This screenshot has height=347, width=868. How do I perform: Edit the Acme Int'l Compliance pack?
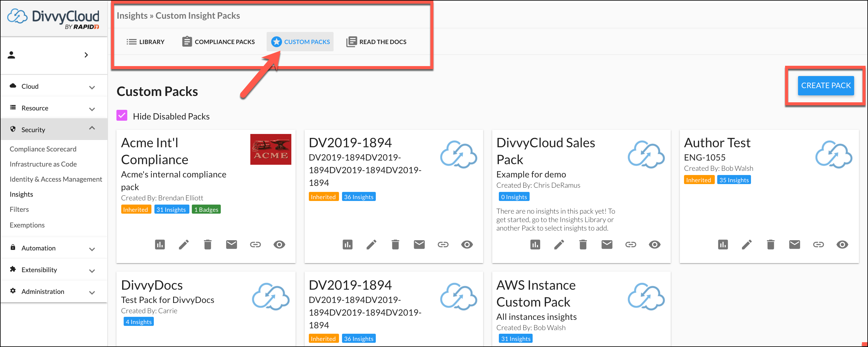point(184,244)
